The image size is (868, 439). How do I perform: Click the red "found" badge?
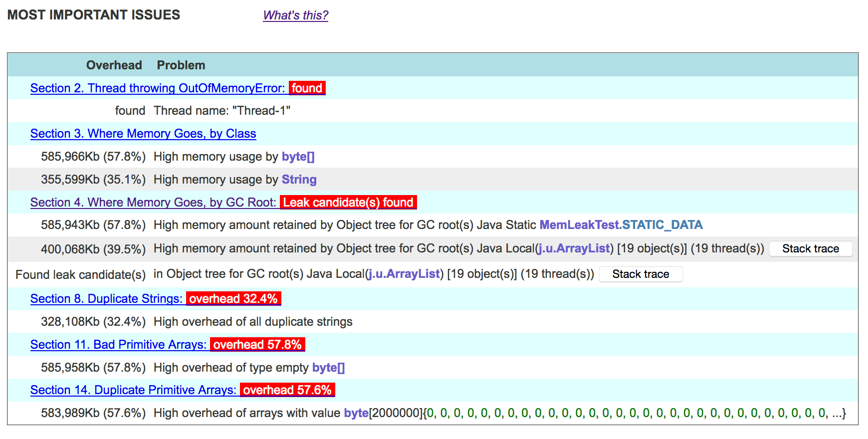[x=307, y=88]
